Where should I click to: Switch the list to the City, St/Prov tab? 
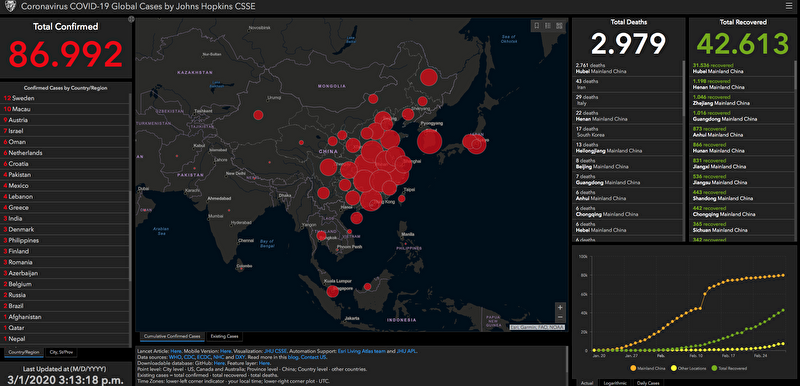point(60,352)
